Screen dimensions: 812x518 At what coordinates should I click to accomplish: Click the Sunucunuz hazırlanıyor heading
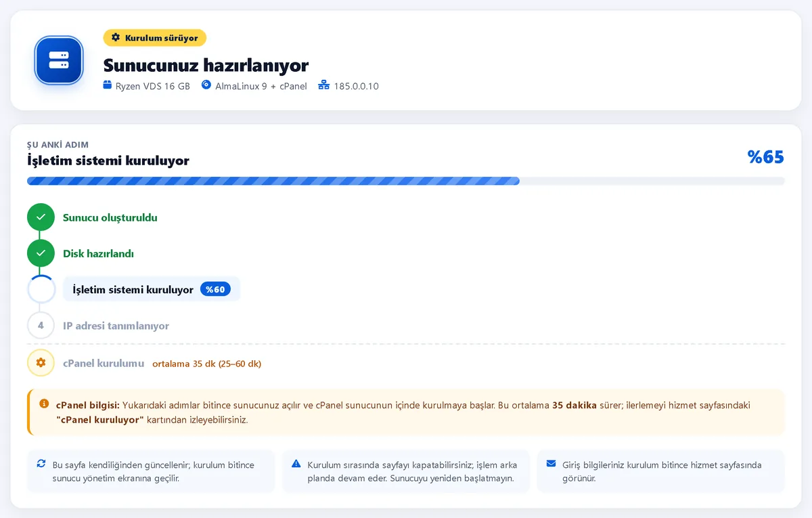[206, 65]
